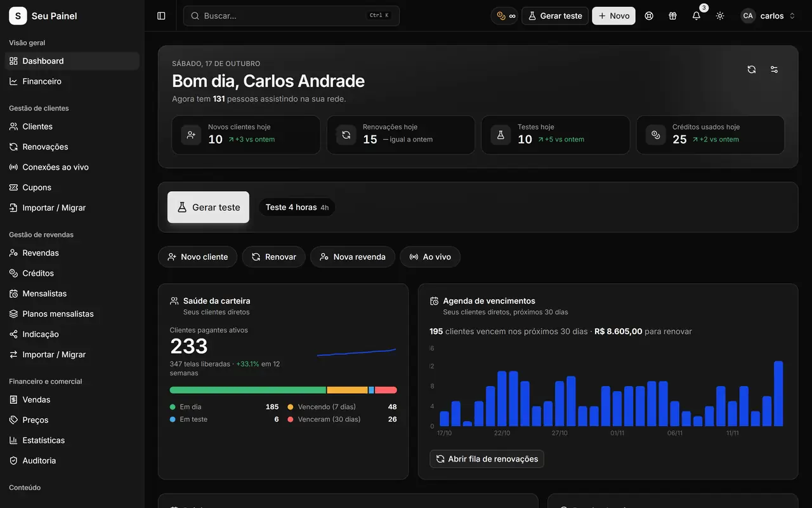
Task: Open Cupons in the sidebar
Action: [x=72, y=187]
